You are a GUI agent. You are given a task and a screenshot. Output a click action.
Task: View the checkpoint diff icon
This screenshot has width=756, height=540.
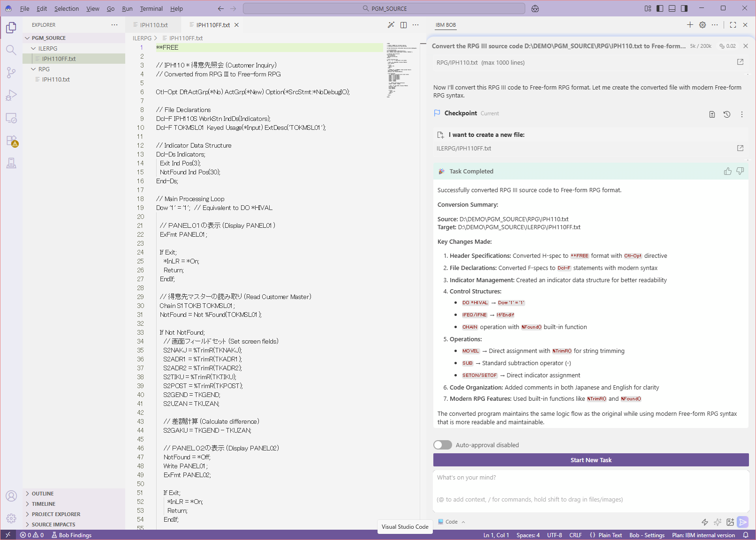tap(712, 114)
